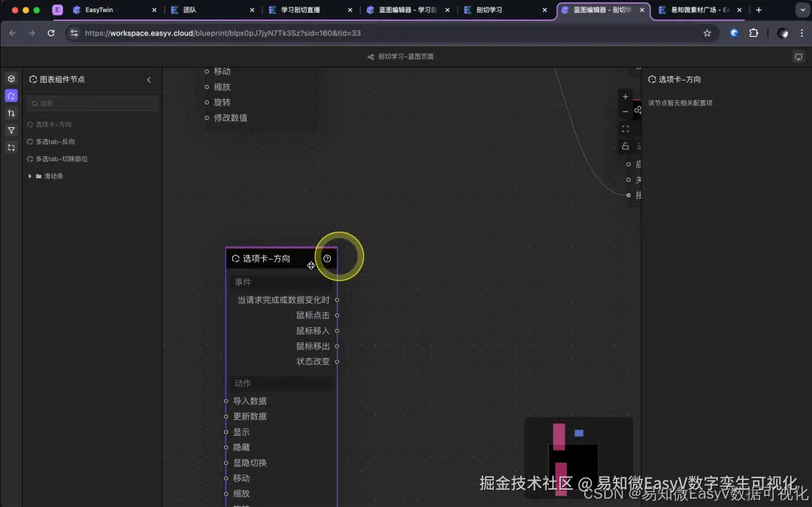Open the 3D scene icon at top of left rail
The height and width of the screenshot is (507, 812).
[x=11, y=80]
